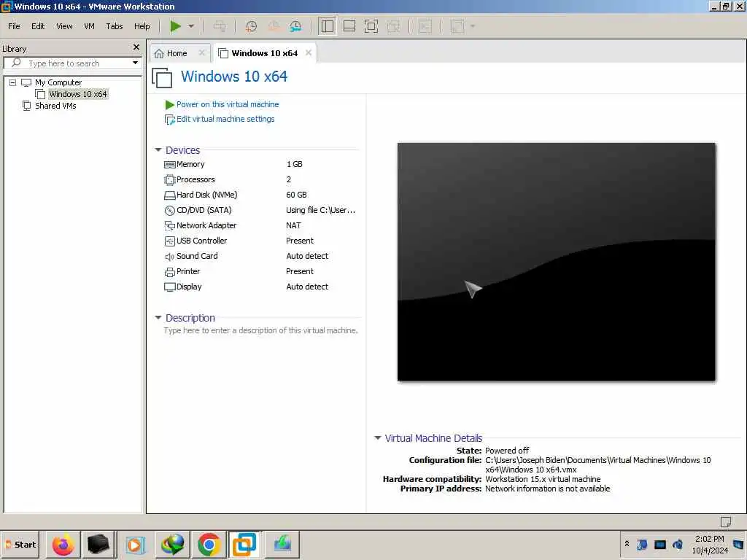Click the Network Adapter device icon
This screenshot has width=747, height=560.
tap(169, 225)
